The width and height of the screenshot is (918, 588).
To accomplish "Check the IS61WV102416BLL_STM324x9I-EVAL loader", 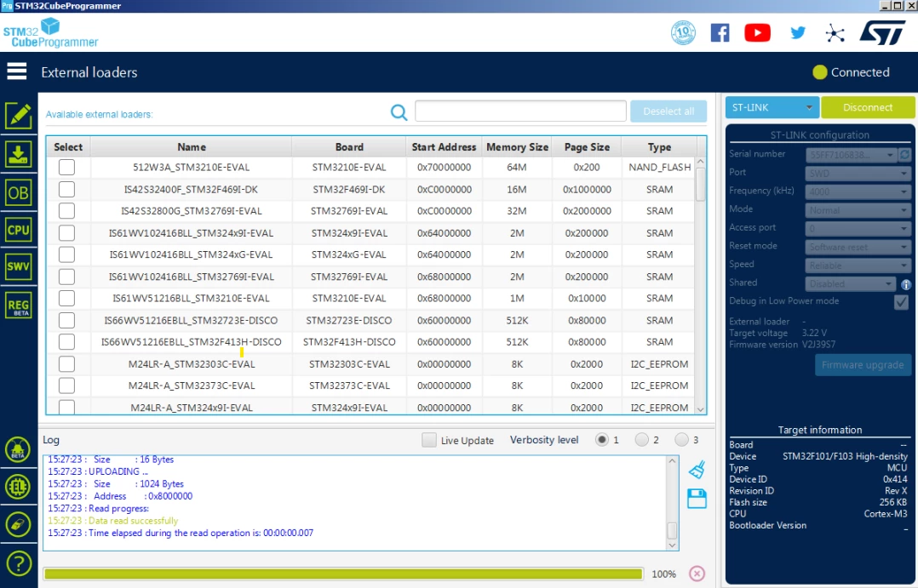I will [x=66, y=233].
